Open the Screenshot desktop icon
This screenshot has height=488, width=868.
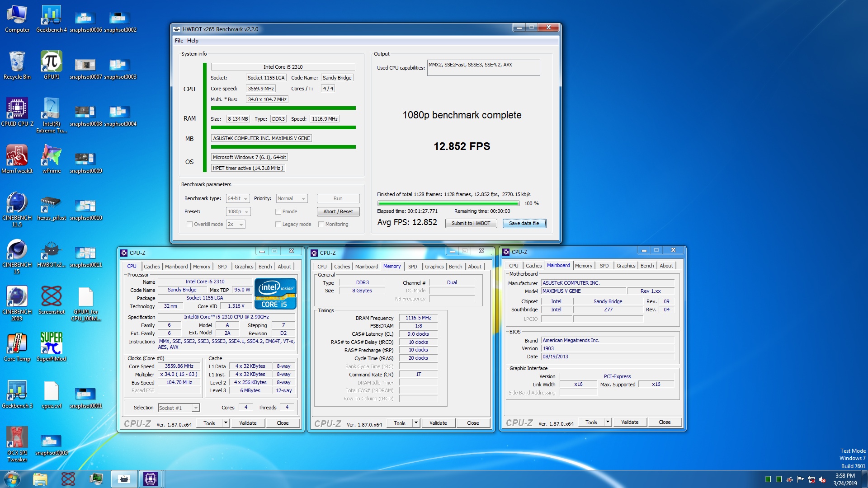pos(52,300)
